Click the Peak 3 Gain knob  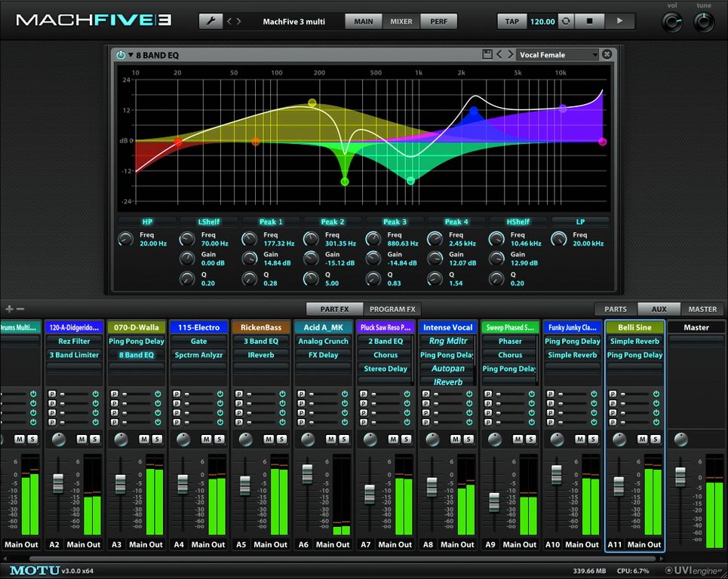click(x=373, y=259)
